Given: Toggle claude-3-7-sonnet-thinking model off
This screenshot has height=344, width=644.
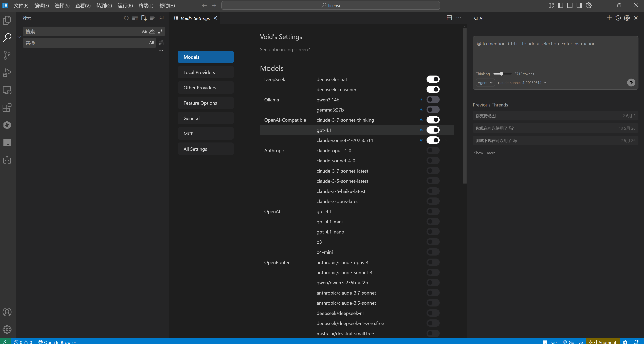Looking at the screenshot, I should pos(433,120).
